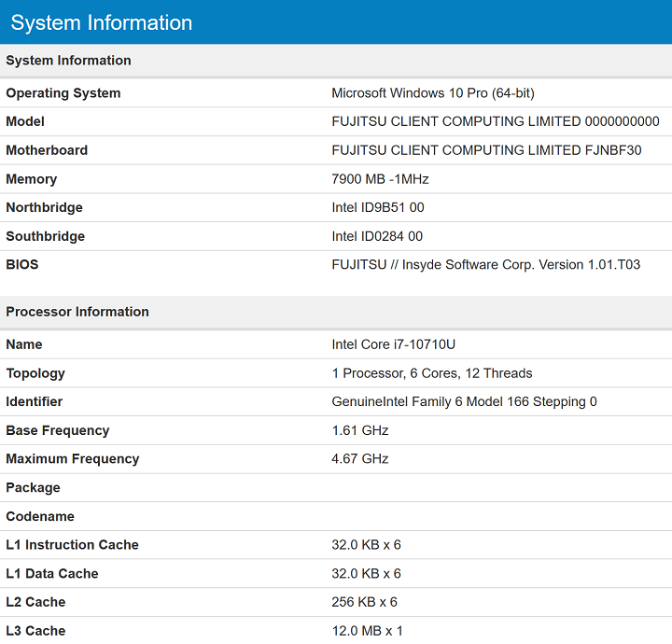Click the 'Processor Information' section heading

(77, 312)
